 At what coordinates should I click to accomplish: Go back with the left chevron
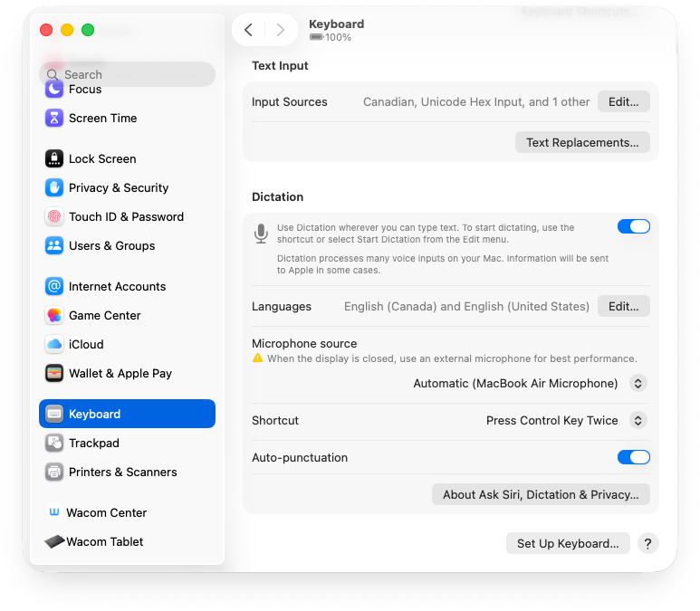(249, 30)
